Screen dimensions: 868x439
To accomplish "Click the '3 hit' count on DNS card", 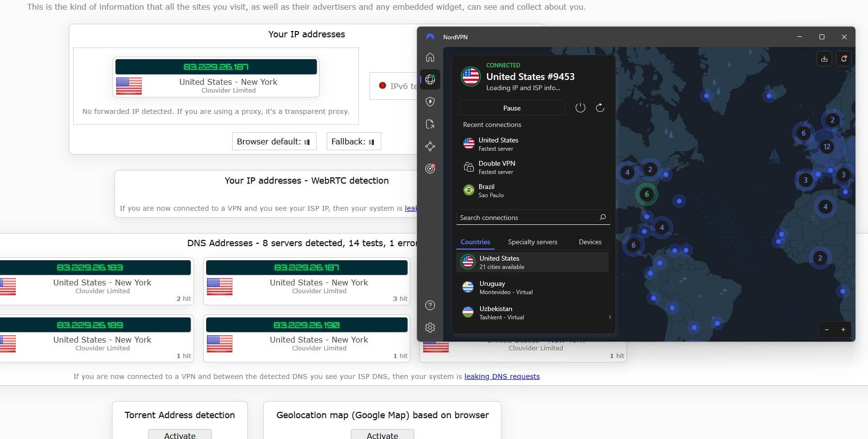I will 400,298.
